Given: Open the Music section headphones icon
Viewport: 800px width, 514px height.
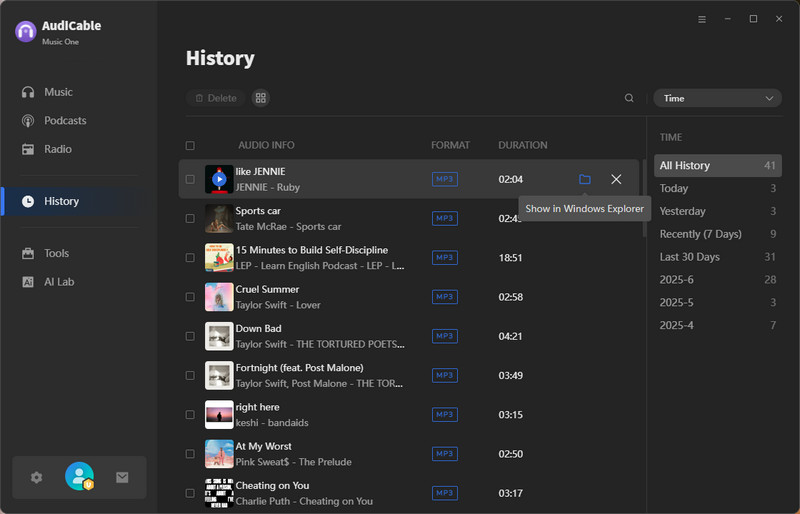Looking at the screenshot, I should (x=28, y=92).
